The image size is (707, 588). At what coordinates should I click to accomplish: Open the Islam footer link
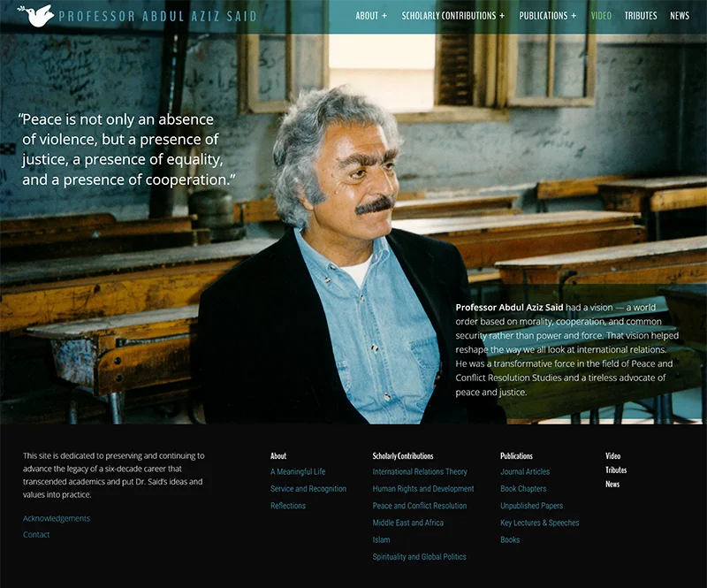pos(382,539)
